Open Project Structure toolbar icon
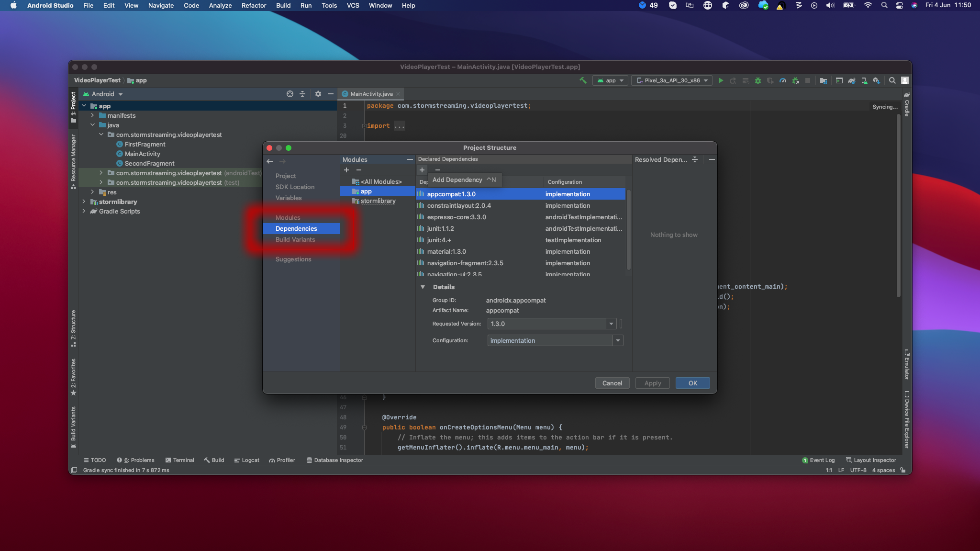This screenshot has height=551, width=980. 824,80
